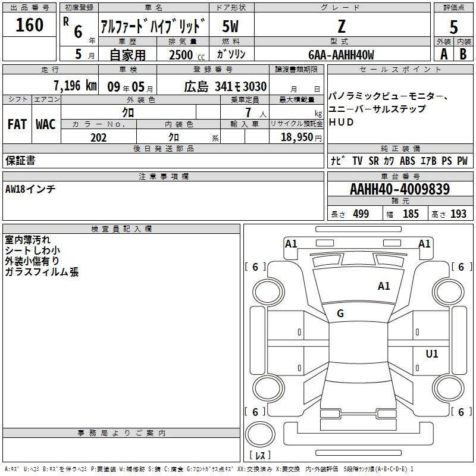The height and width of the screenshot is (476, 476).
Task: Click the length value 499
Action: coord(361,214)
